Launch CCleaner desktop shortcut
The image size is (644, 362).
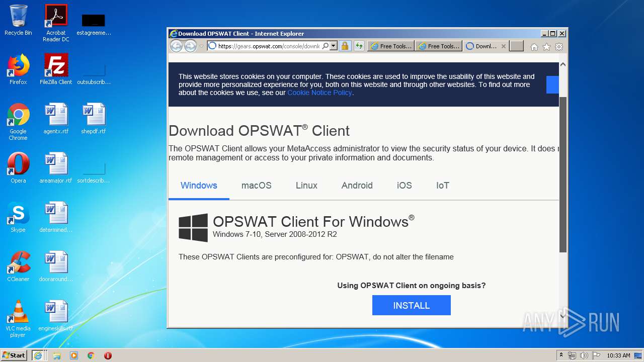pyautogui.click(x=18, y=266)
